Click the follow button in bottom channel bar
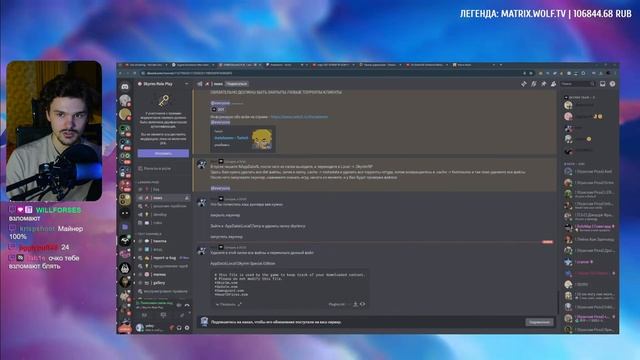The height and width of the screenshot is (360, 640). pos(539,322)
